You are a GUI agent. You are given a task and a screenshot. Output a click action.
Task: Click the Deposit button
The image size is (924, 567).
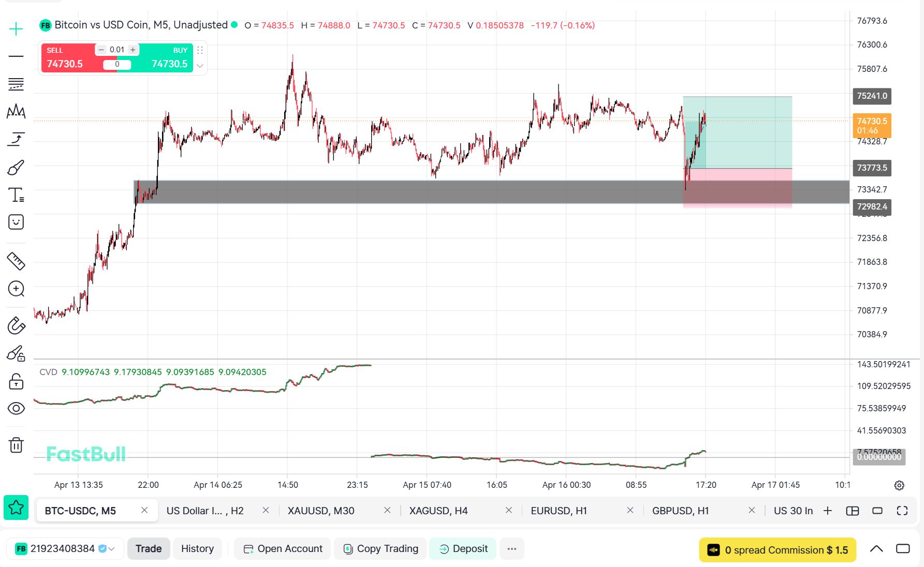click(463, 549)
